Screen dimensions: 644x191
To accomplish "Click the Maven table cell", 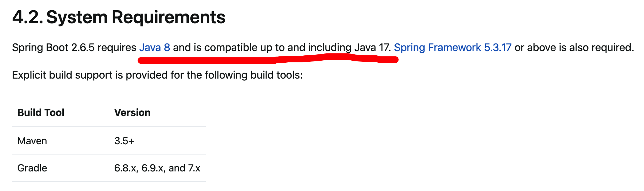I will click(x=32, y=141).
